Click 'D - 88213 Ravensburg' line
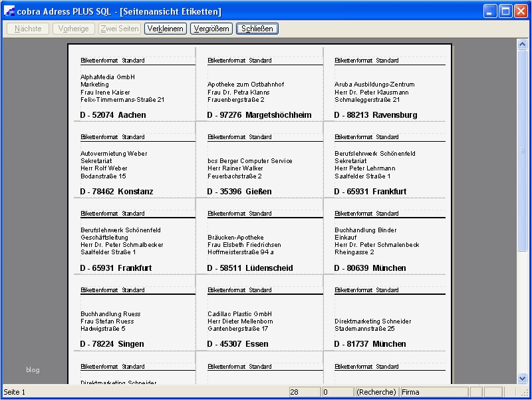The image size is (532, 400). [x=376, y=115]
